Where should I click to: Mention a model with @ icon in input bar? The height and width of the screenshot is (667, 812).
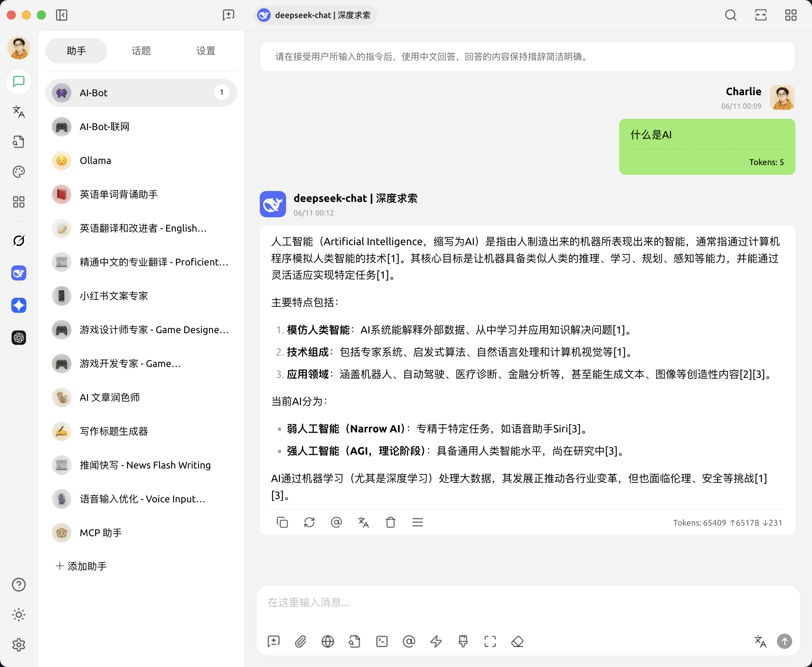(409, 641)
